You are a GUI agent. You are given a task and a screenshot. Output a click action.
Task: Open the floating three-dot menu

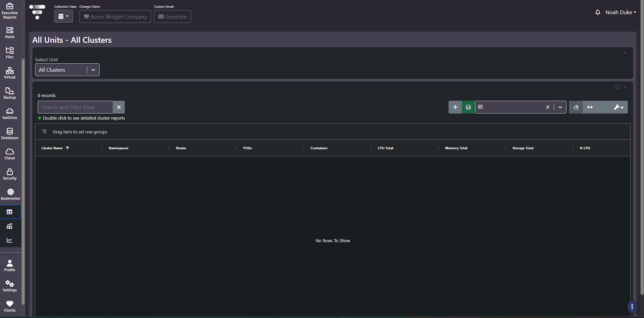point(632,307)
